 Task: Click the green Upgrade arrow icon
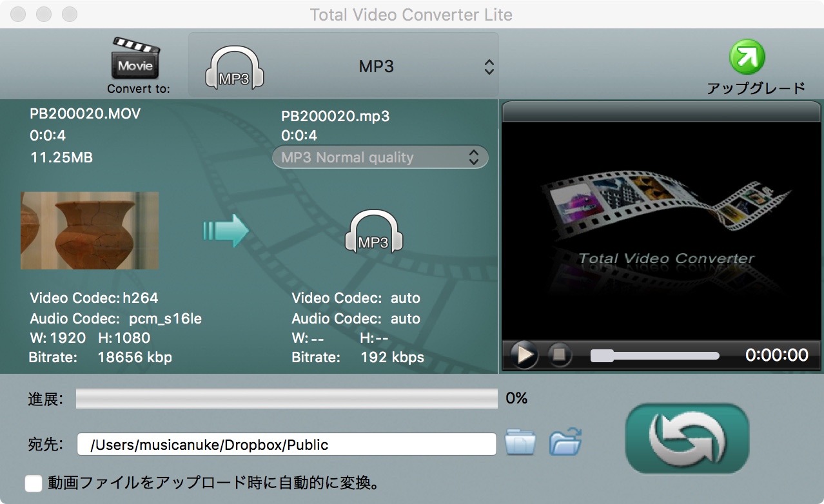747,57
